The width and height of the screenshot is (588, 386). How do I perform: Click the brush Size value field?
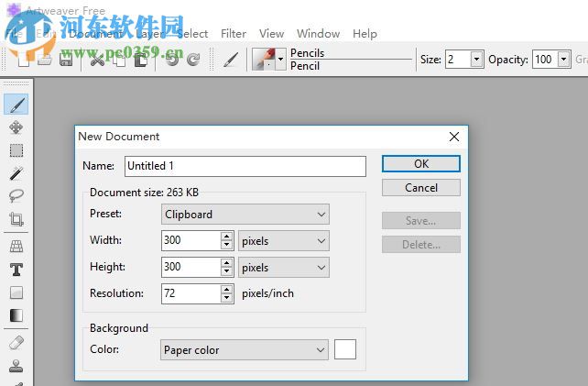pos(458,59)
